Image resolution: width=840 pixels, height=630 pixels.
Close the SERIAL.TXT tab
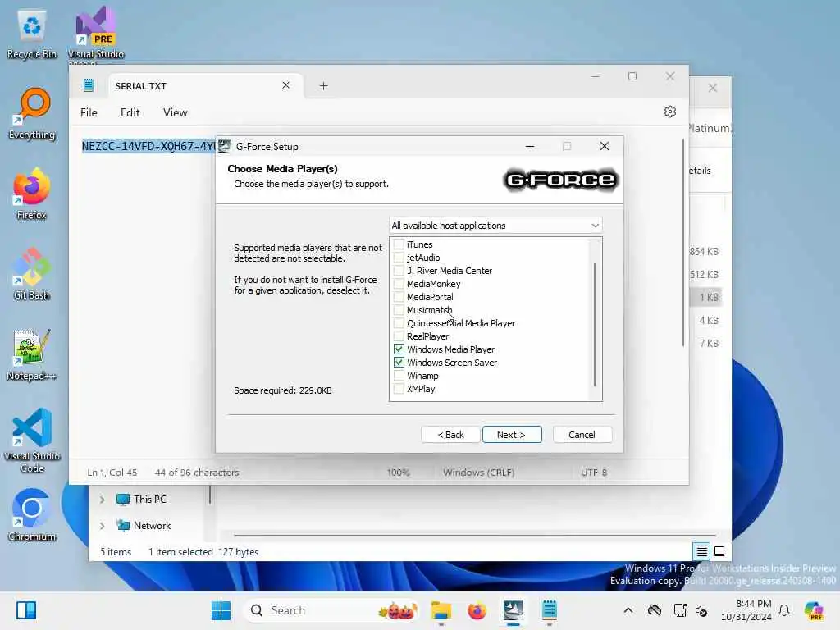(285, 85)
